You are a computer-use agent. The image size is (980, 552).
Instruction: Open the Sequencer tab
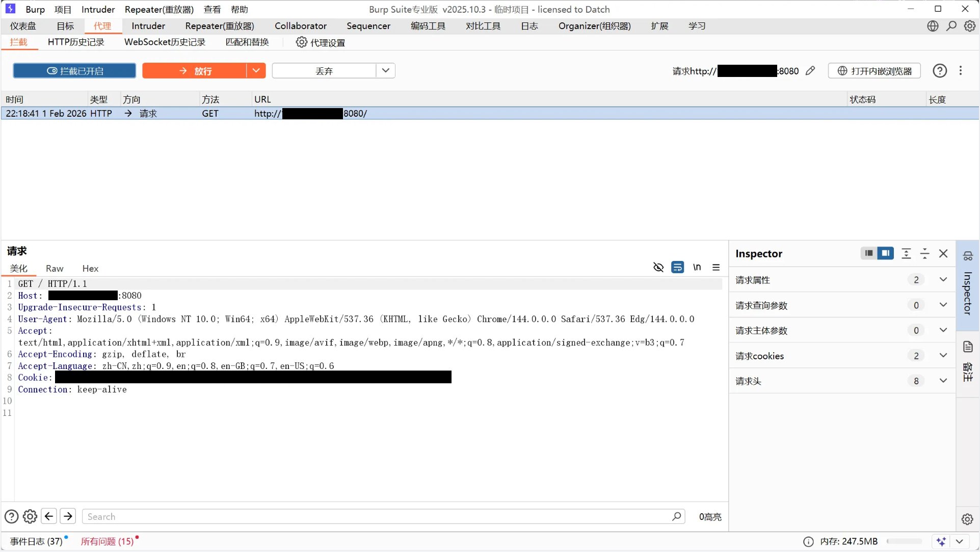[368, 26]
